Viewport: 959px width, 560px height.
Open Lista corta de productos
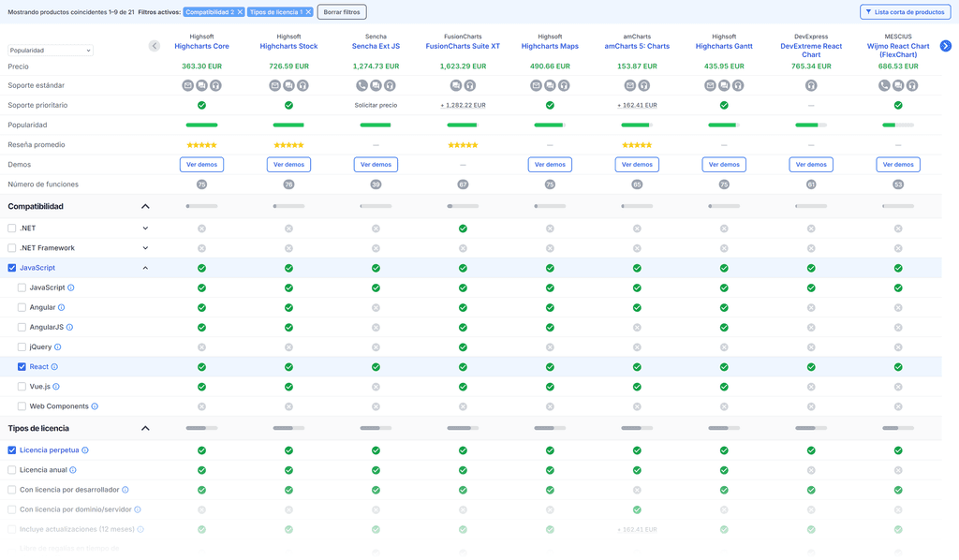(905, 12)
